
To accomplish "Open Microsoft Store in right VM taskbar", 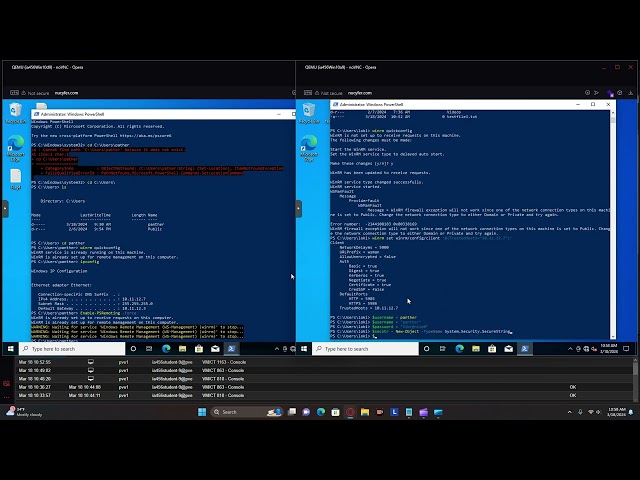I will 492,349.
